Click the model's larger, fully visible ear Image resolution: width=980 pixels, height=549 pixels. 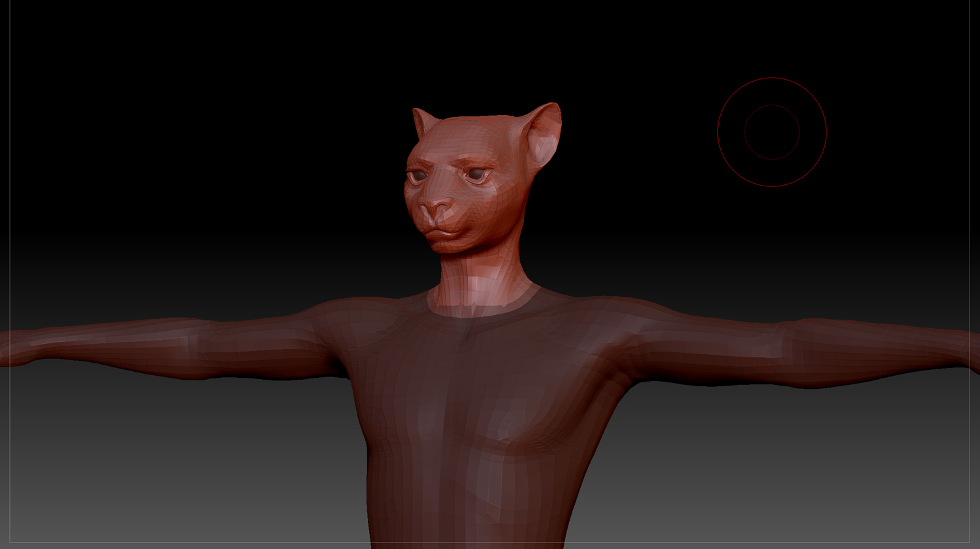(x=544, y=135)
